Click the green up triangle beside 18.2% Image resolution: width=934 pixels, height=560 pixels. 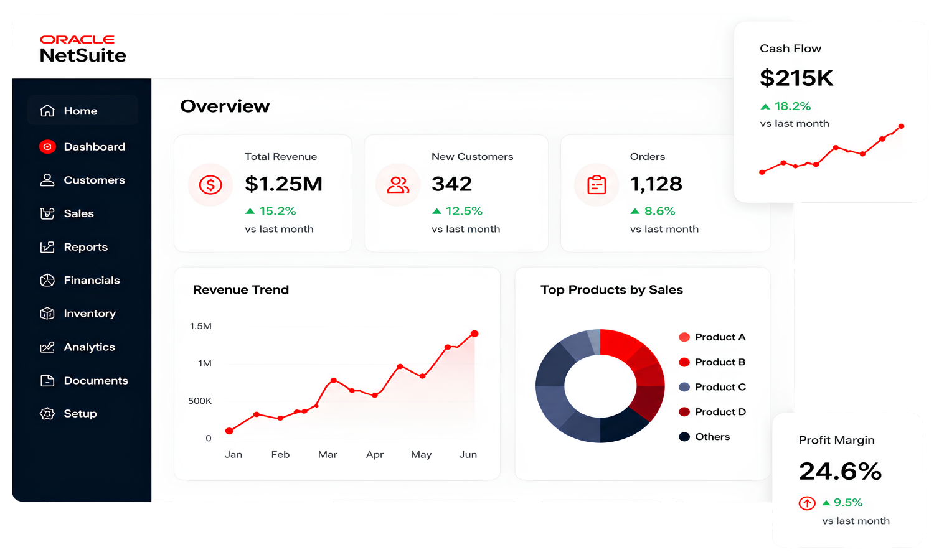click(x=765, y=106)
